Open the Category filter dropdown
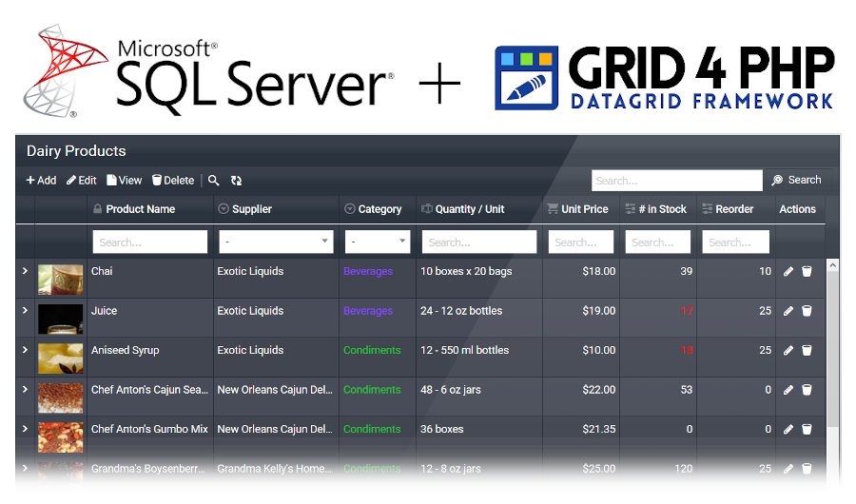 (378, 242)
